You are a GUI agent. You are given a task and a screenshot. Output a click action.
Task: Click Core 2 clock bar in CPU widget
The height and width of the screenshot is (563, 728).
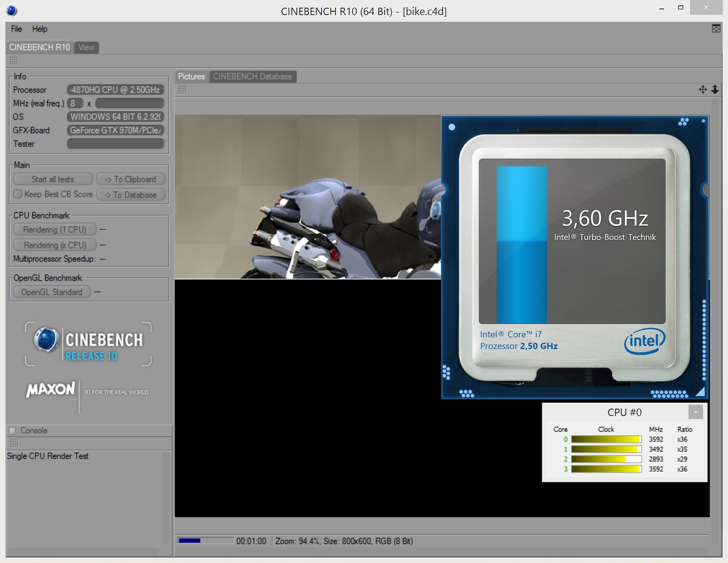606,459
